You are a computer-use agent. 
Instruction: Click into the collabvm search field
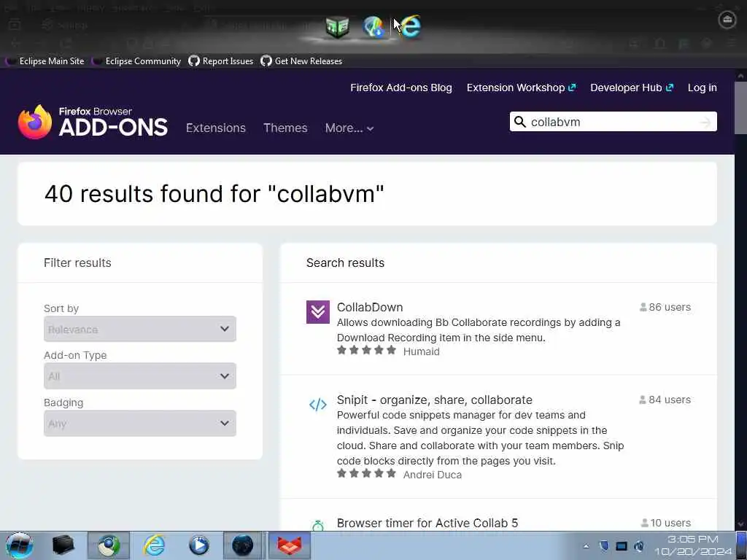click(x=613, y=122)
